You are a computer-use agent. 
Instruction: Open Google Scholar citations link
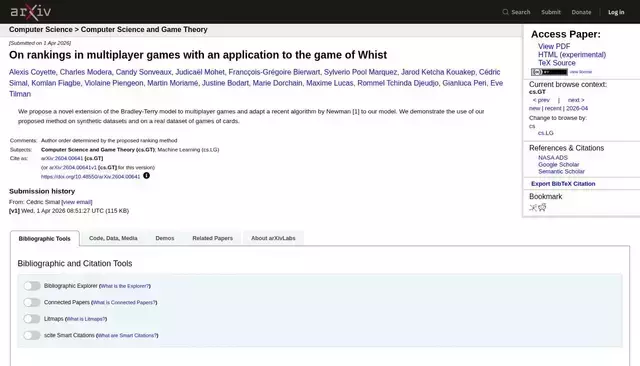point(558,164)
